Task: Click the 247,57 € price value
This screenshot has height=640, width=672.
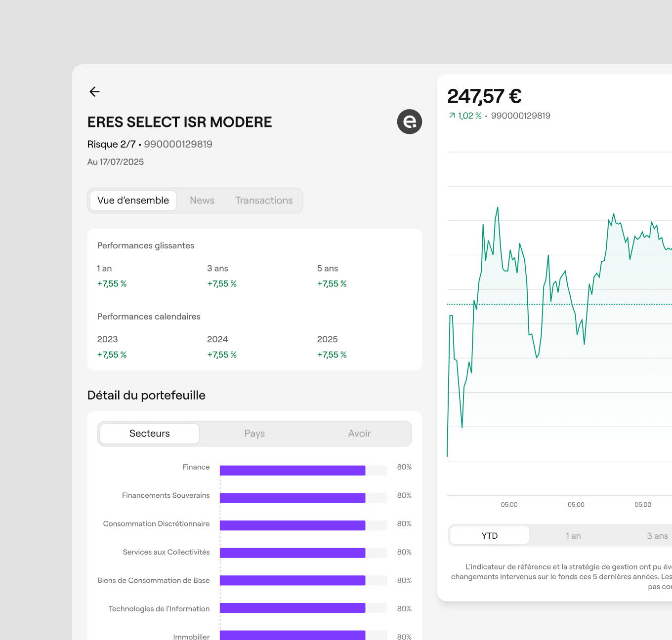Action: (484, 96)
